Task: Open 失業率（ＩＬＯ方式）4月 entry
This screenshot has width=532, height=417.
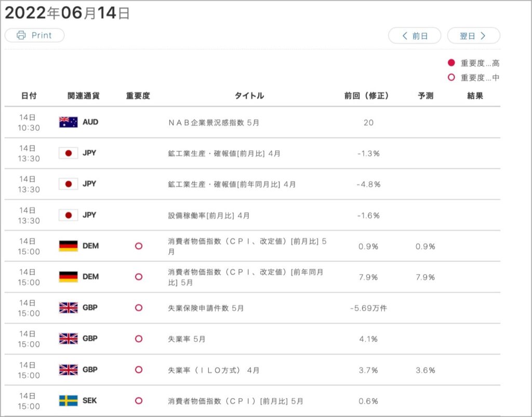Action: 214,370
